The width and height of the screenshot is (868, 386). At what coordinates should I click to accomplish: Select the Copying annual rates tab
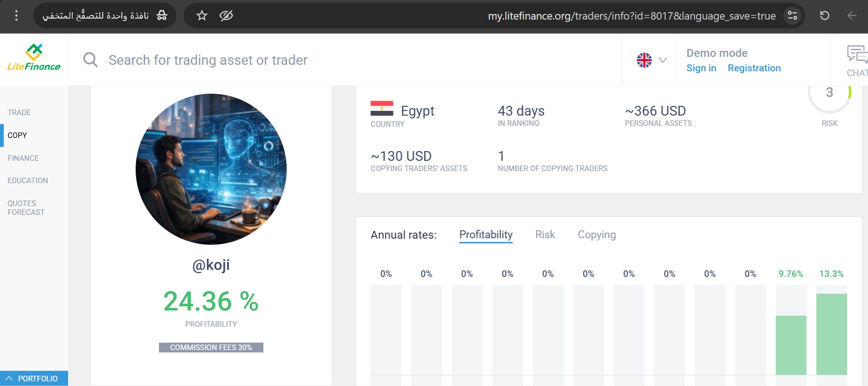click(597, 234)
